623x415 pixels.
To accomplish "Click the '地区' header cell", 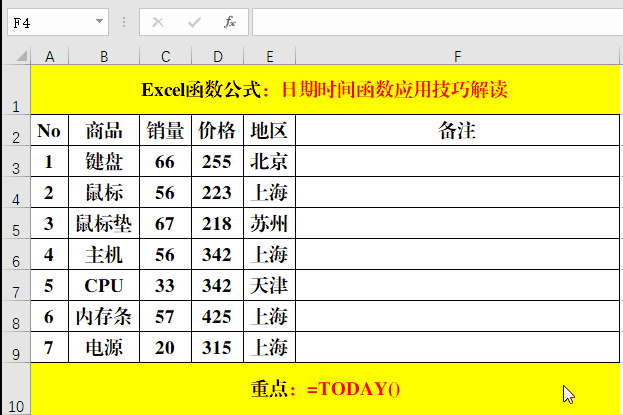I will click(x=270, y=130).
